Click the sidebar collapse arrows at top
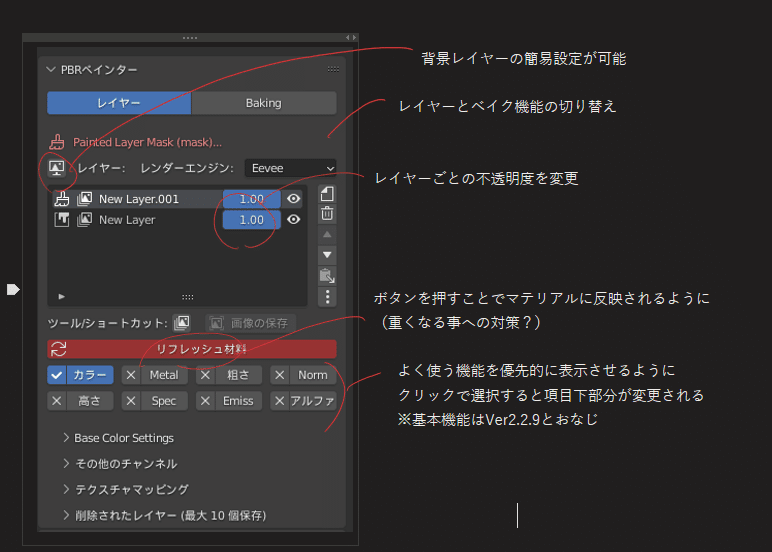This screenshot has width=772, height=552. coord(351,37)
